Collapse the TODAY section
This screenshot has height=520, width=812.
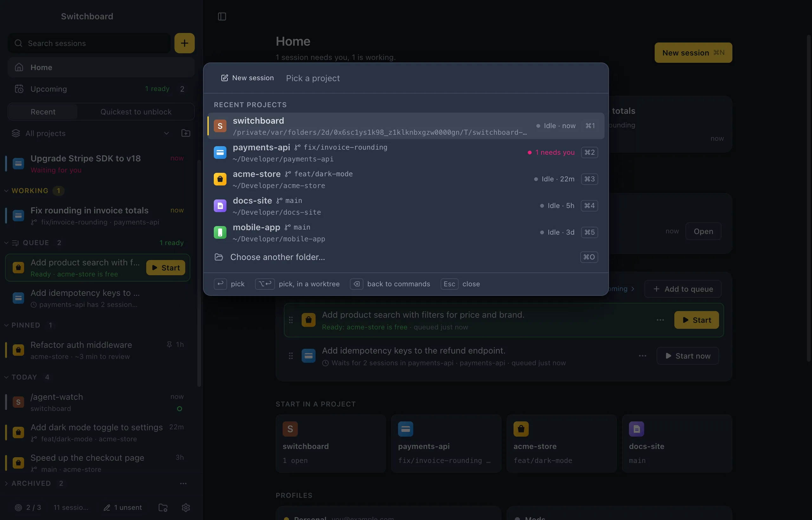(6, 377)
